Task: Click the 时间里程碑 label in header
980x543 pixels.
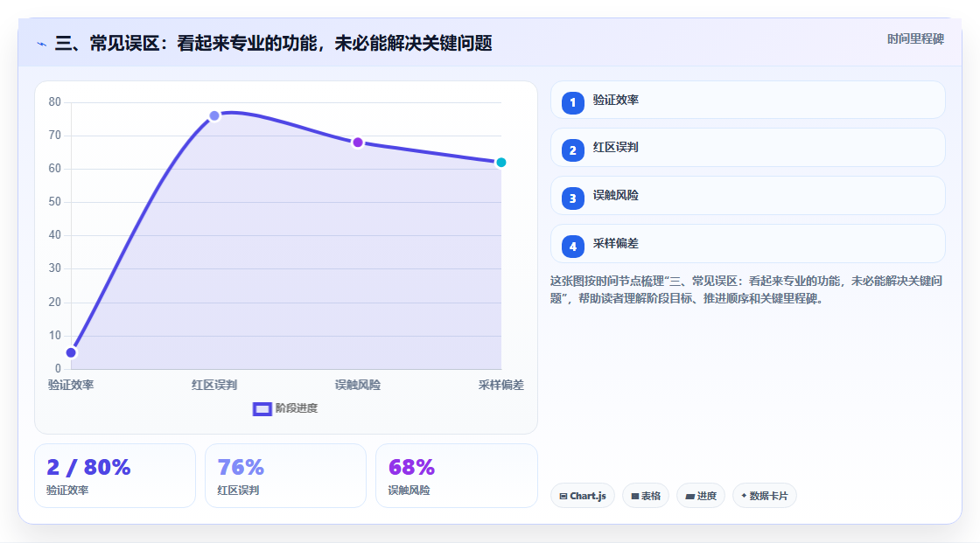Action: coord(915,38)
